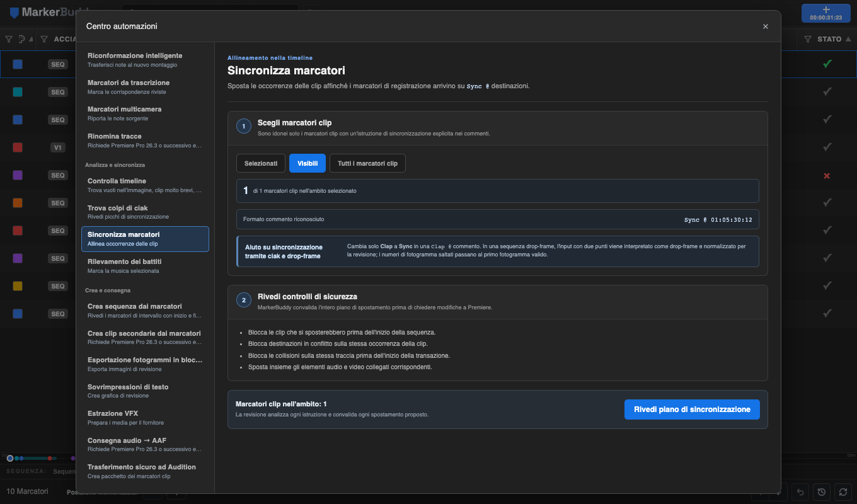The image size is (857, 504).
Task: Close the Centro automazioni dialog
Action: [766, 26]
